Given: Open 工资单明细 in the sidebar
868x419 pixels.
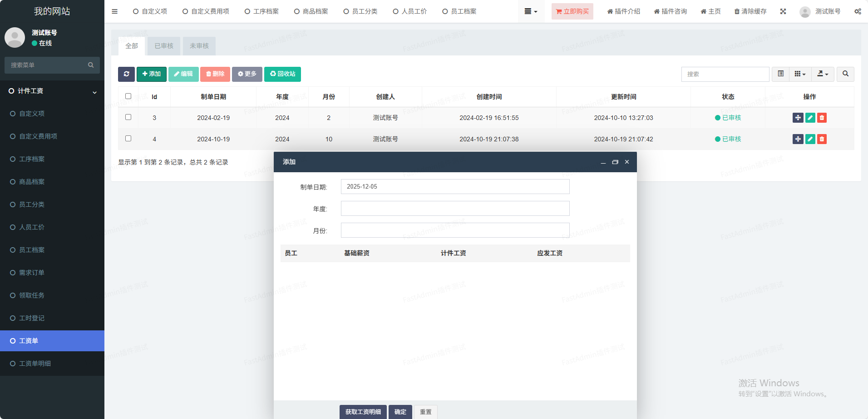Looking at the screenshot, I should pos(35,364).
